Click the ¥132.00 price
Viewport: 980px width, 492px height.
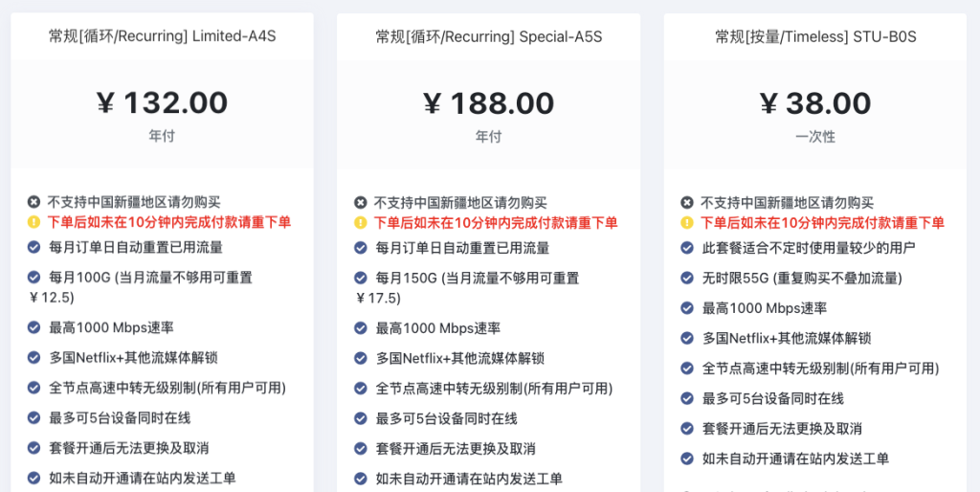click(x=162, y=102)
